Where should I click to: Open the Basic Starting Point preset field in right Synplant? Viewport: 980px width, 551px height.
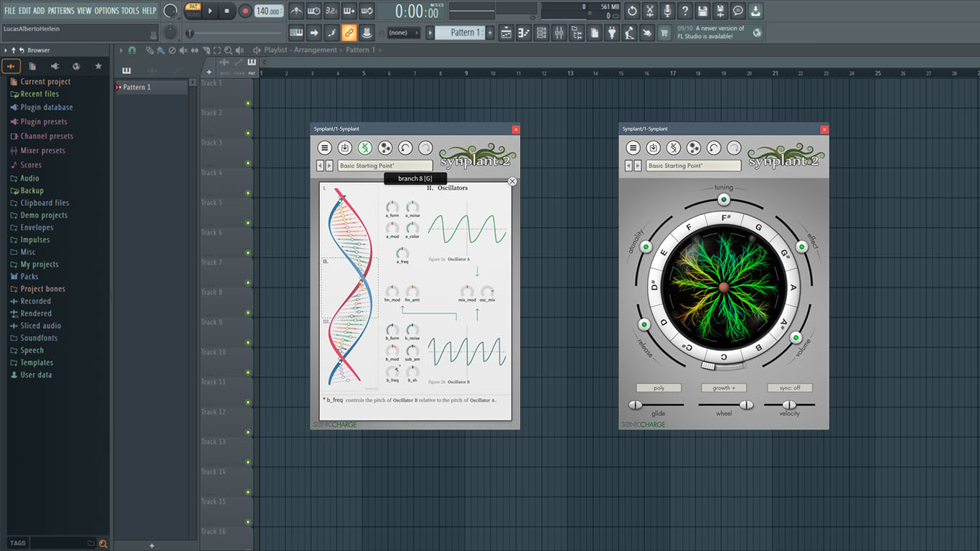coord(694,166)
